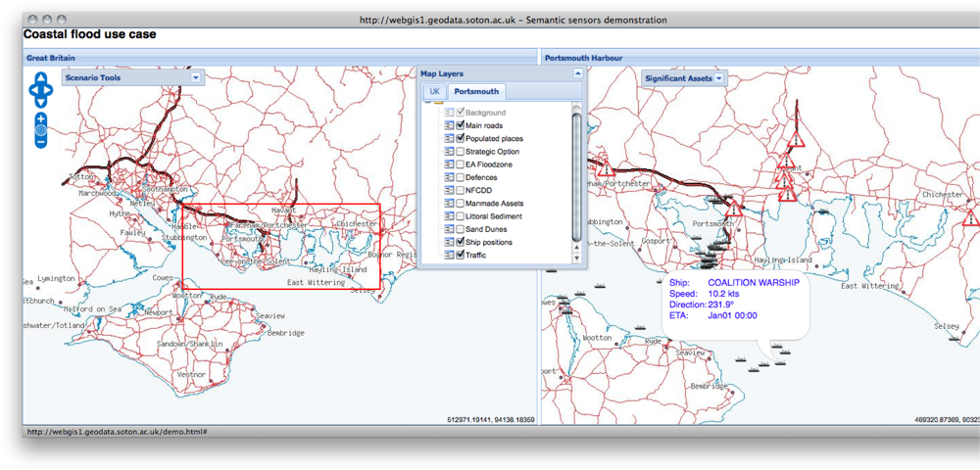Enable the EA Floodzone layer
Screen dimensions: 980x470
click(461, 164)
